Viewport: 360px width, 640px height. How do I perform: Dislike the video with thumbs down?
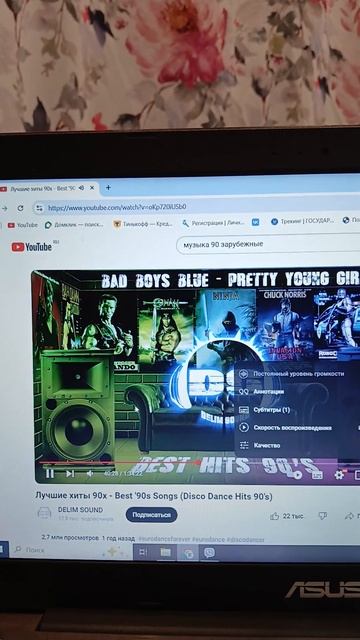click(322, 516)
